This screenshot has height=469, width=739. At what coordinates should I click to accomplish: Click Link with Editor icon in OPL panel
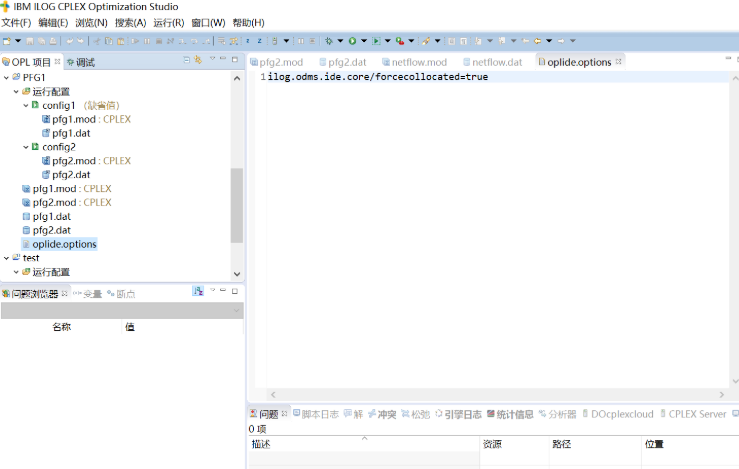pyautogui.click(x=198, y=60)
